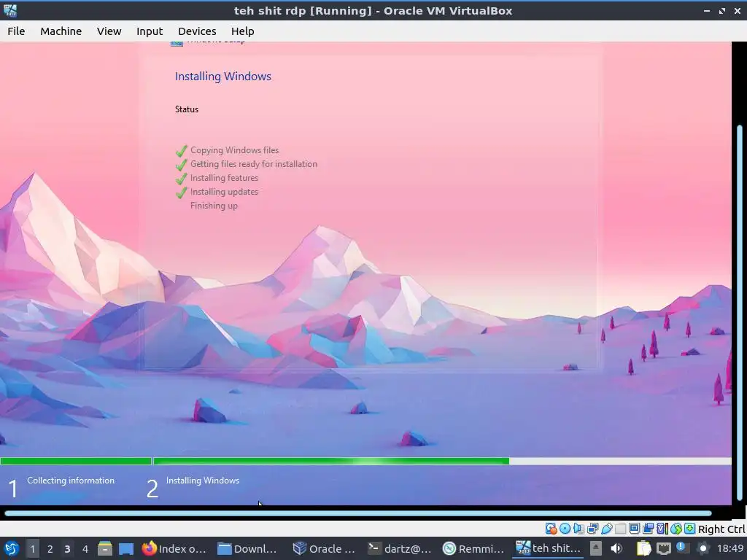Image resolution: width=747 pixels, height=560 pixels.
Task: Click the volume speaker tray icon
Action: (616, 548)
